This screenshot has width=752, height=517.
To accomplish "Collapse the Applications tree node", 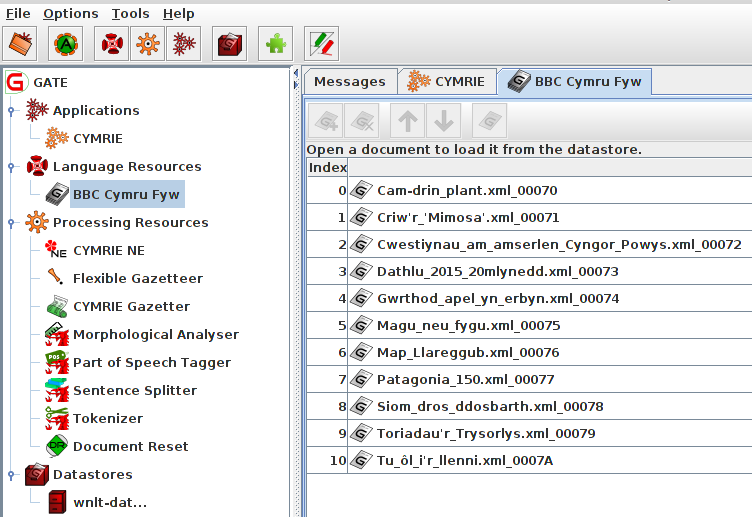I will tap(11, 111).
